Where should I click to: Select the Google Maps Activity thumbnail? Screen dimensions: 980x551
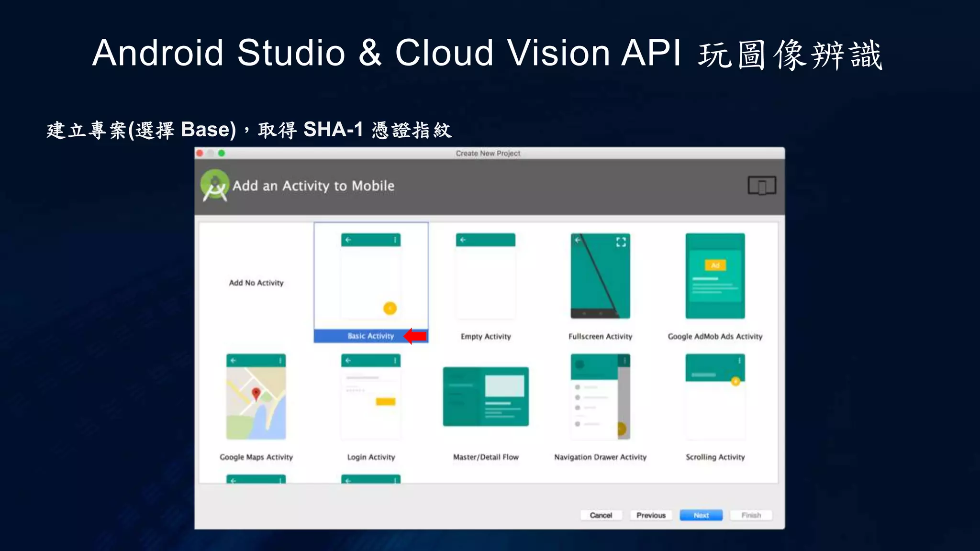pyautogui.click(x=256, y=397)
